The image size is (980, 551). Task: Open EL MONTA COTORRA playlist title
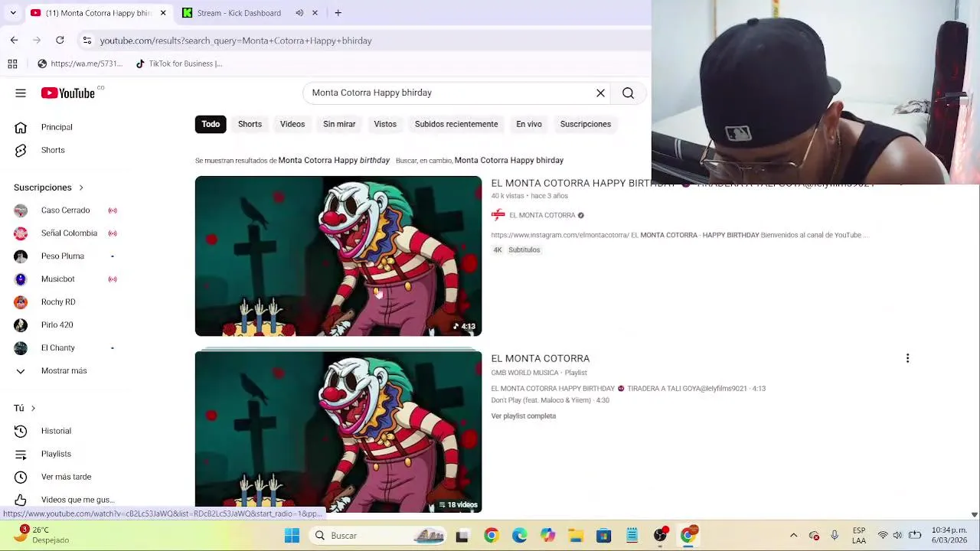[x=541, y=359]
